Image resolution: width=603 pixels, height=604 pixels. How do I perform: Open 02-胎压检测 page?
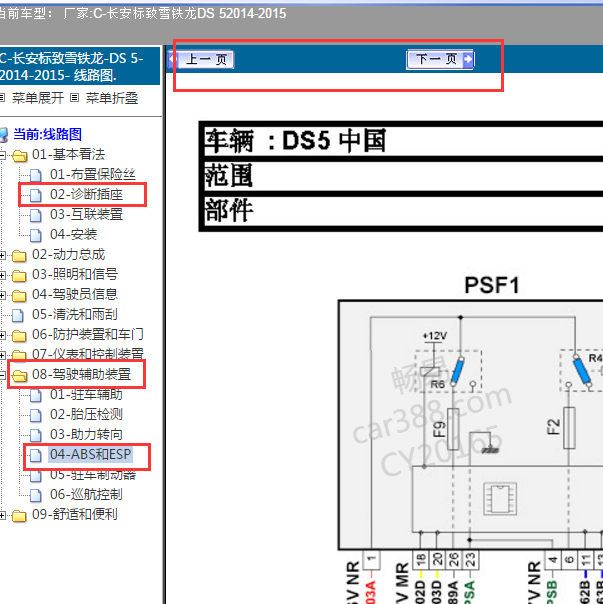pyautogui.click(x=86, y=414)
